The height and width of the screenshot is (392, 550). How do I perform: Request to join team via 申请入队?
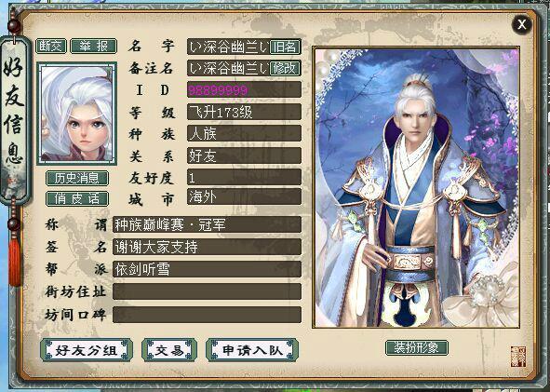252,350
